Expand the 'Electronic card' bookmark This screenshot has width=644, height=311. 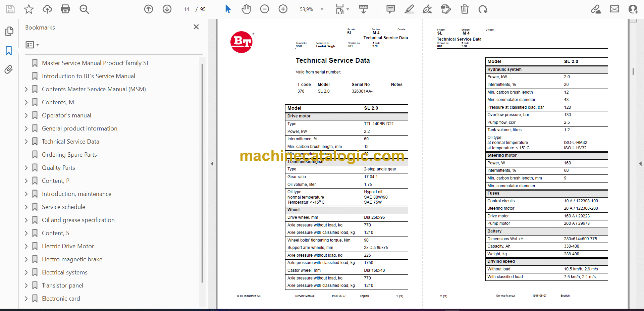pos(26,299)
